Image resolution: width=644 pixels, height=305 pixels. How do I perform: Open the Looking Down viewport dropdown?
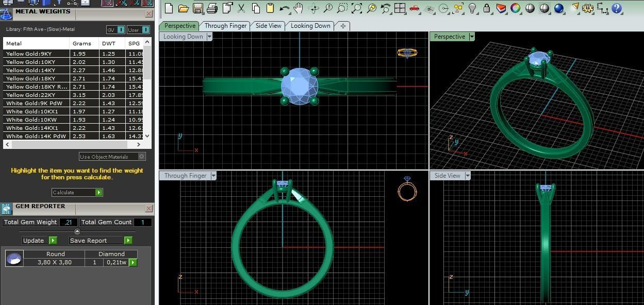coord(209,37)
